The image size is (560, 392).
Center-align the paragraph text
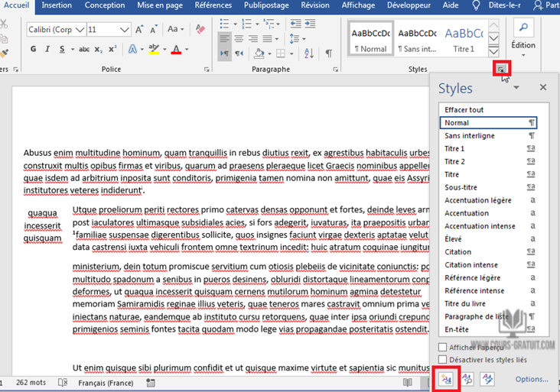tap(240, 38)
